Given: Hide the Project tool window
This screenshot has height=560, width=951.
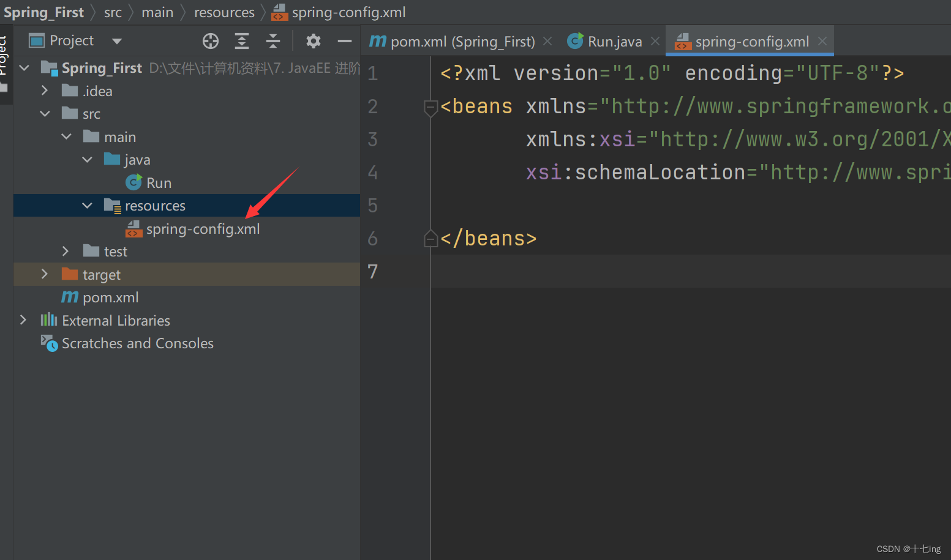Looking at the screenshot, I should tap(345, 41).
